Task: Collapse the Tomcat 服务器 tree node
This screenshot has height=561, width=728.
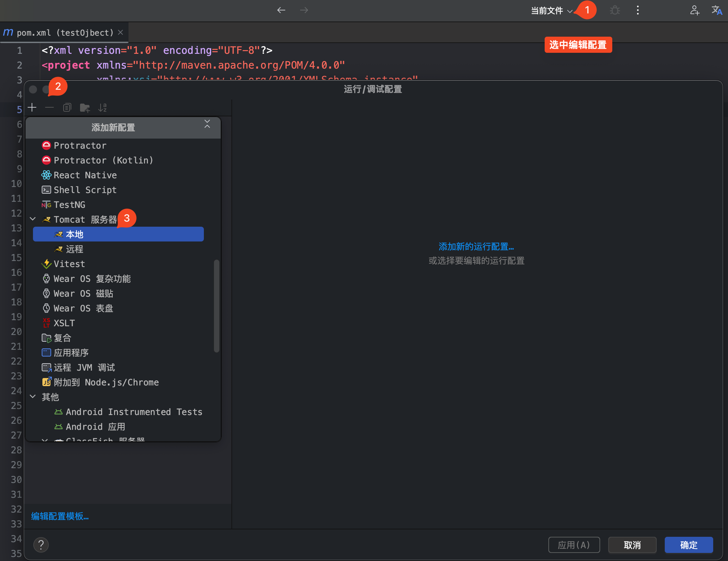Action: (33, 219)
